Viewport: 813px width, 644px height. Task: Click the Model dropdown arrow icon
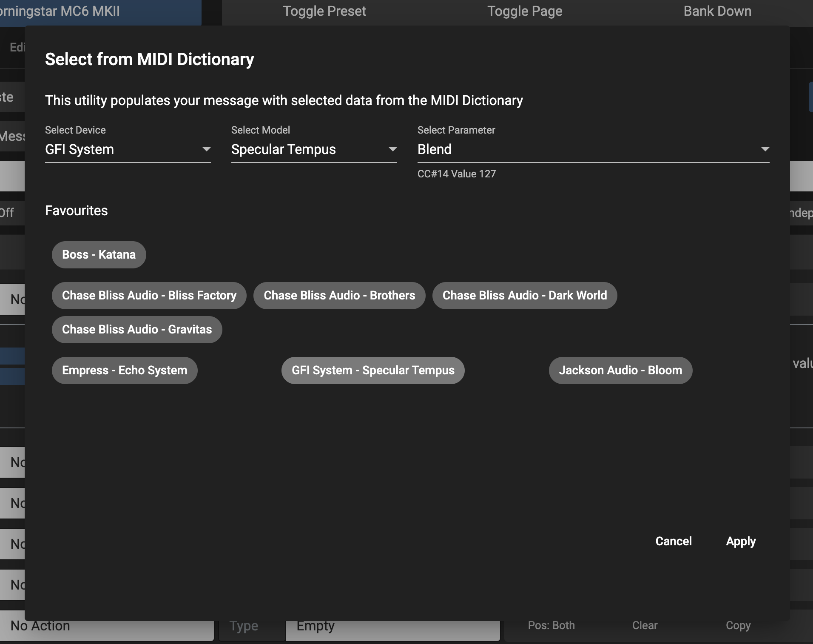392,149
